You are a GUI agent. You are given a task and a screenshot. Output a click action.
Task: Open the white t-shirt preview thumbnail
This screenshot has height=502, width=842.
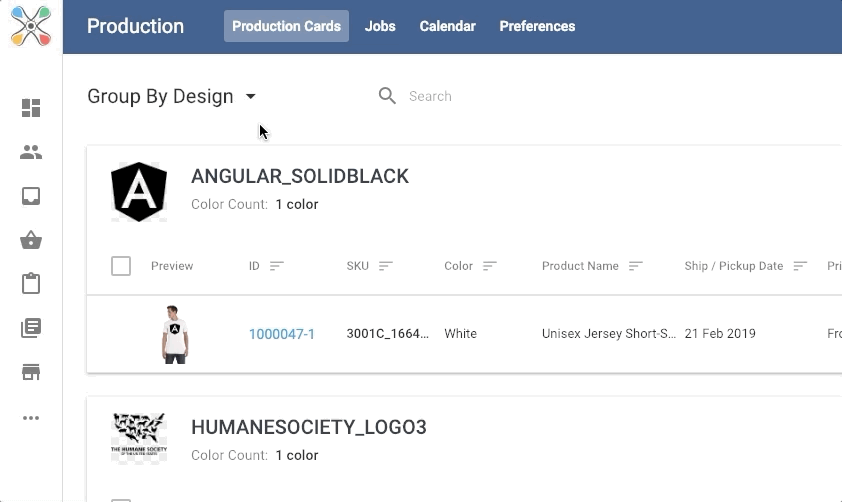pyautogui.click(x=175, y=334)
